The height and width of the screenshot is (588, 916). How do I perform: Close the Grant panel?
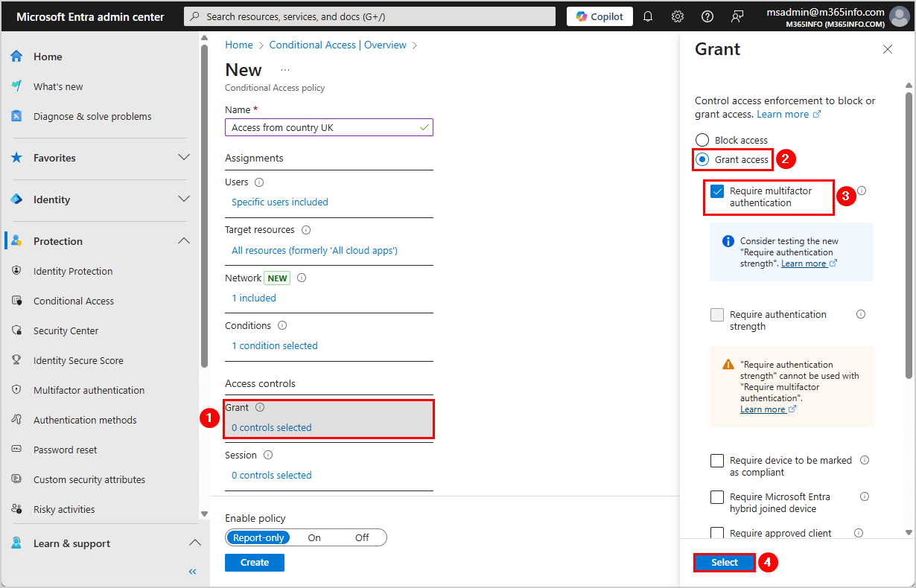tap(888, 49)
